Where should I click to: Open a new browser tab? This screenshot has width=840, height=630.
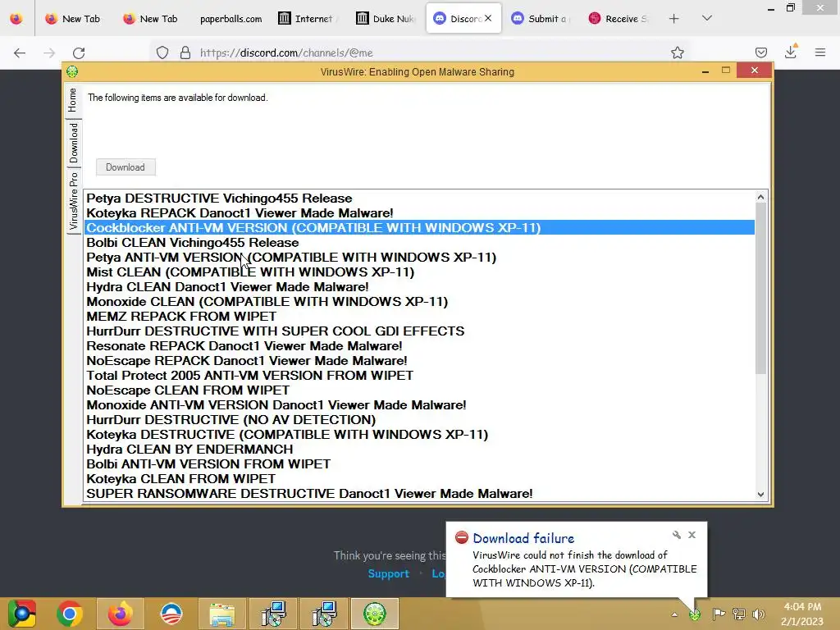coord(674,19)
